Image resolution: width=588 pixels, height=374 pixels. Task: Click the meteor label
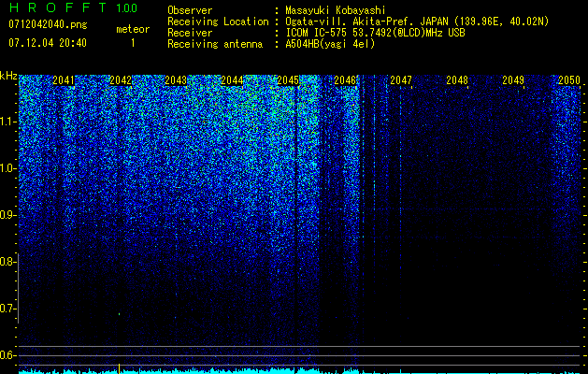point(133,29)
